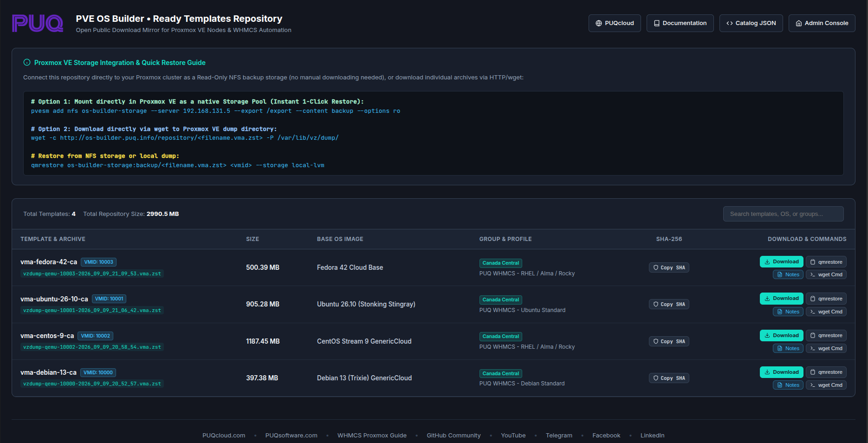Copy wget Cmd for vma-debian-13-ca
Screen dimensions: 868x443
pyautogui.click(x=826, y=385)
